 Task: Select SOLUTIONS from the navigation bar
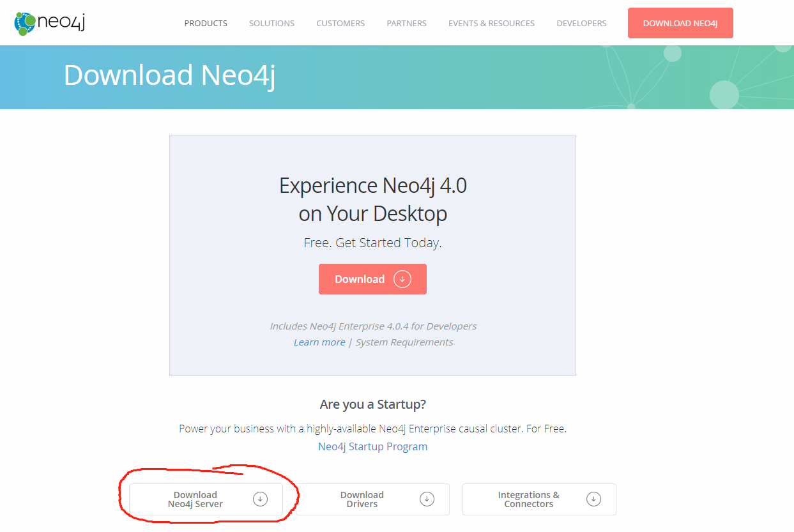point(271,23)
